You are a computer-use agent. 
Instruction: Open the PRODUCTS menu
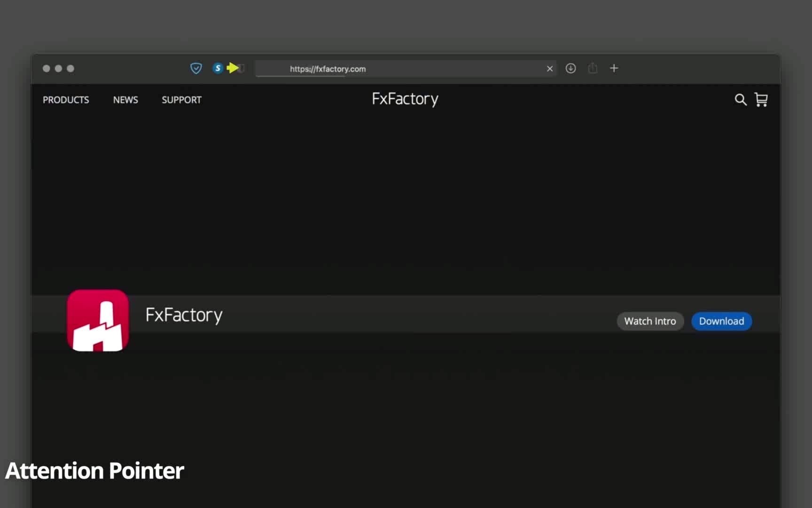click(66, 100)
